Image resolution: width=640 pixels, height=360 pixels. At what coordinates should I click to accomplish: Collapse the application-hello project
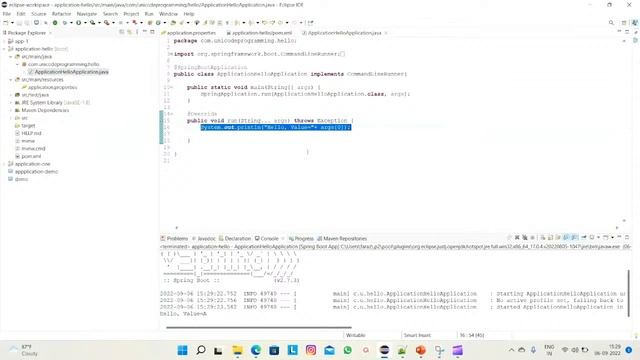coord(4,49)
